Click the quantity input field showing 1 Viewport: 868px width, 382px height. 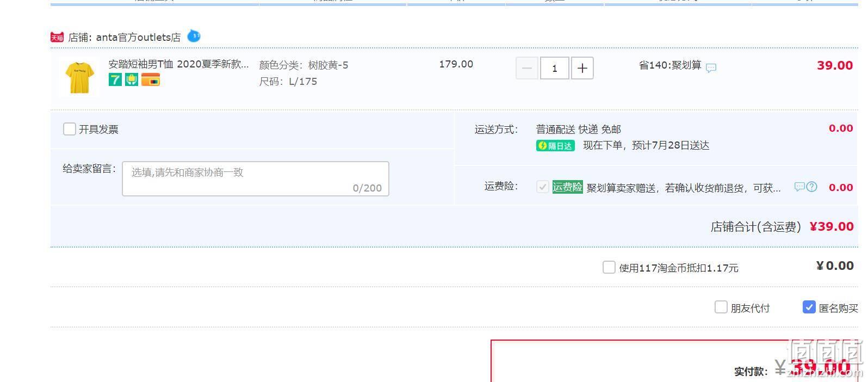(x=555, y=68)
